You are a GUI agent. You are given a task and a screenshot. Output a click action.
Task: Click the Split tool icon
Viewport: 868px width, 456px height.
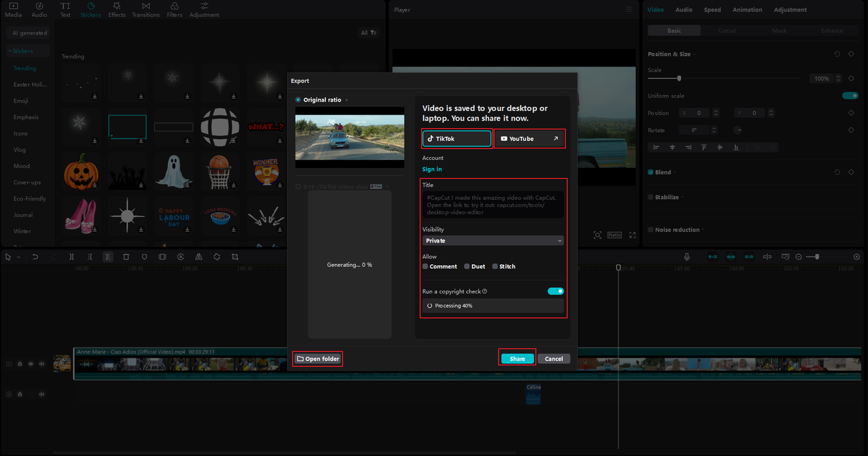72,257
